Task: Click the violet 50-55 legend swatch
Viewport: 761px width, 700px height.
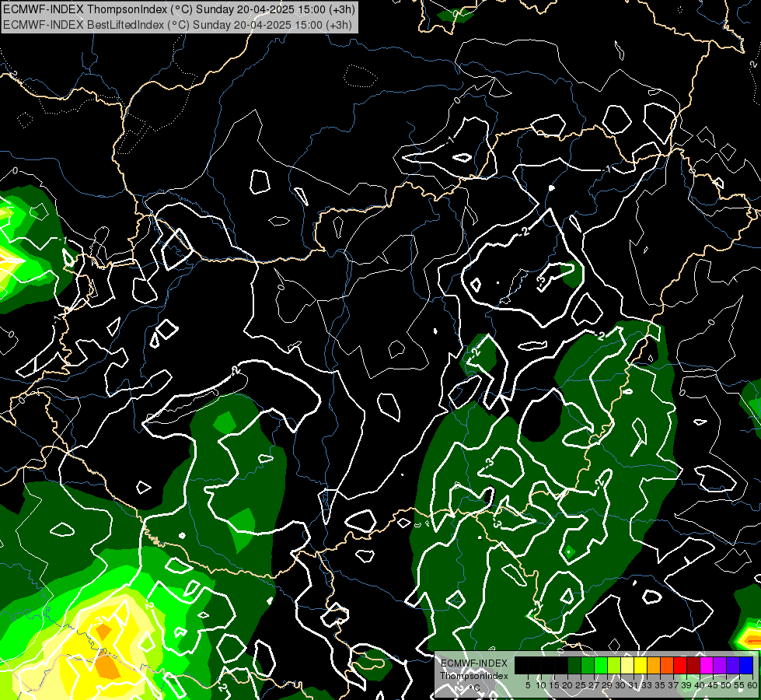Action: pyautogui.click(x=733, y=665)
